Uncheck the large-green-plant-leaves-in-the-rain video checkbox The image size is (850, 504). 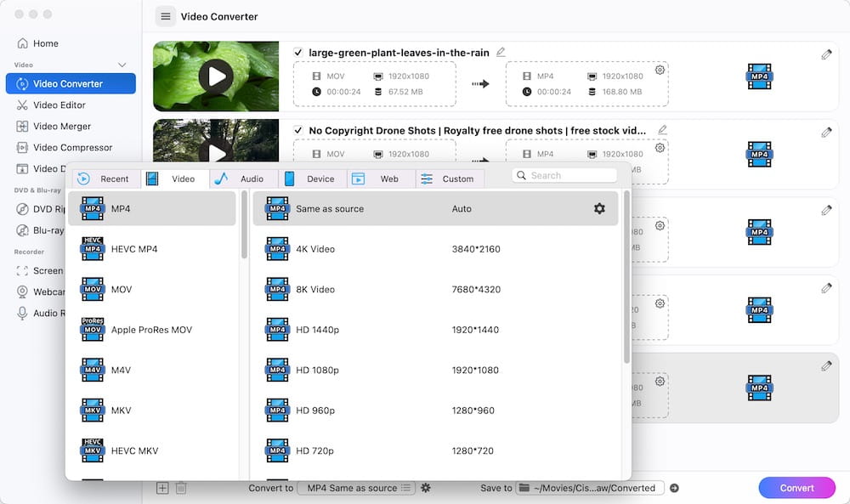point(298,53)
